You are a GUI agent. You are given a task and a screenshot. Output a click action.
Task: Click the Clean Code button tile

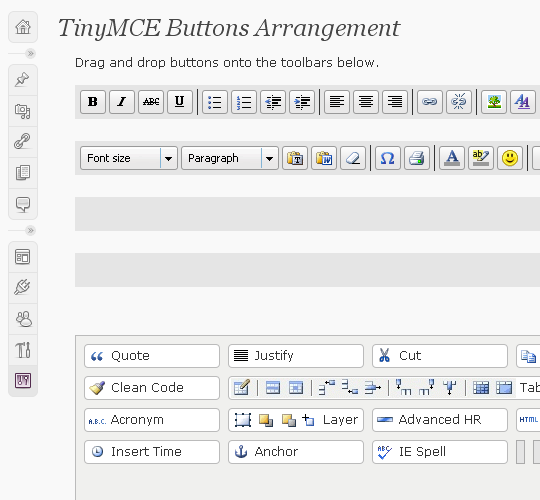tap(152, 388)
